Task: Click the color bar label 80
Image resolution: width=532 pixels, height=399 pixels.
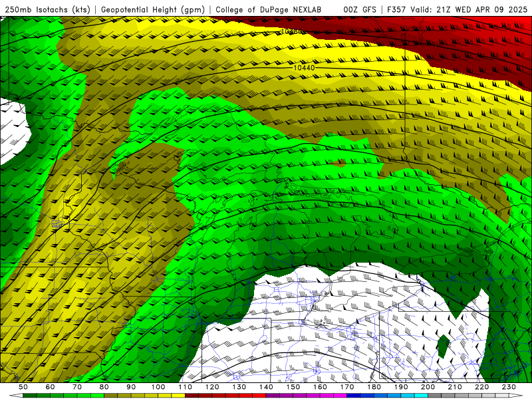Action: click(x=104, y=387)
